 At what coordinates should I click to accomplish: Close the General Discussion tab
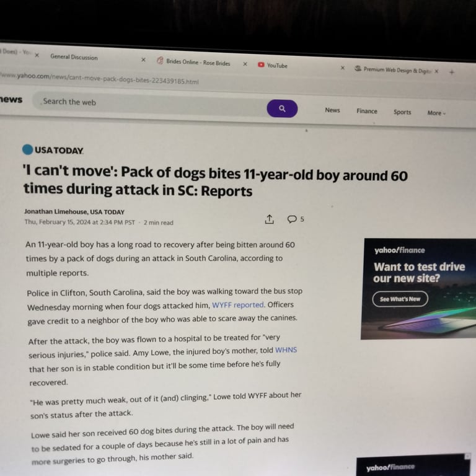143,59
